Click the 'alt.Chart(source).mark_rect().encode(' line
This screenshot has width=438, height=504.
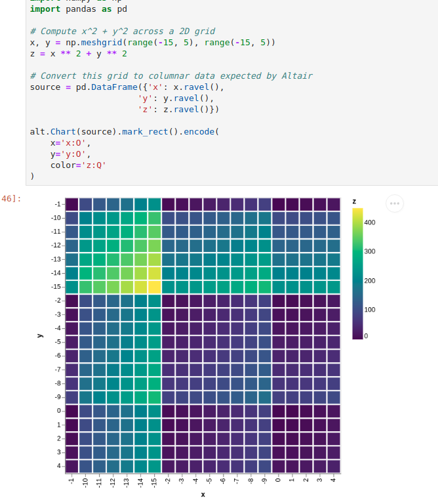coord(125,132)
